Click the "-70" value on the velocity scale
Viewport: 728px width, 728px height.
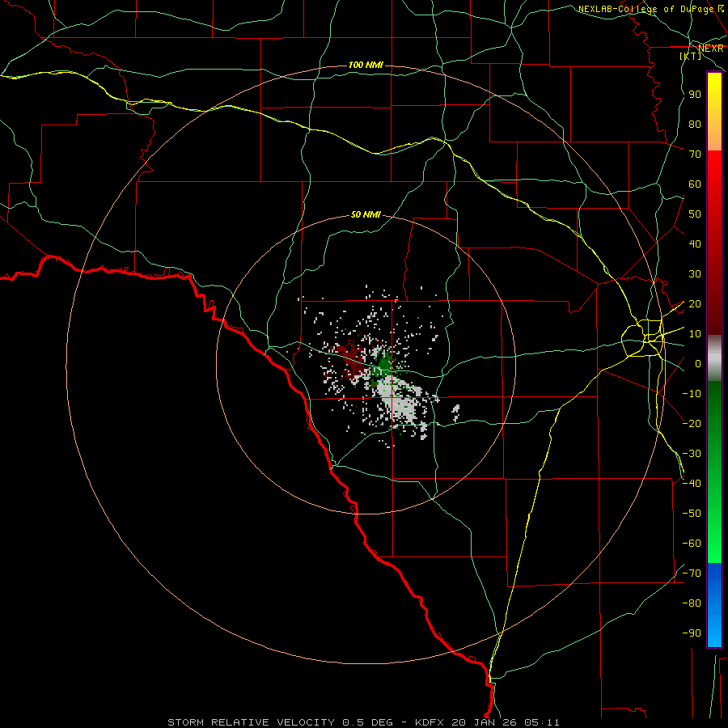click(x=692, y=574)
